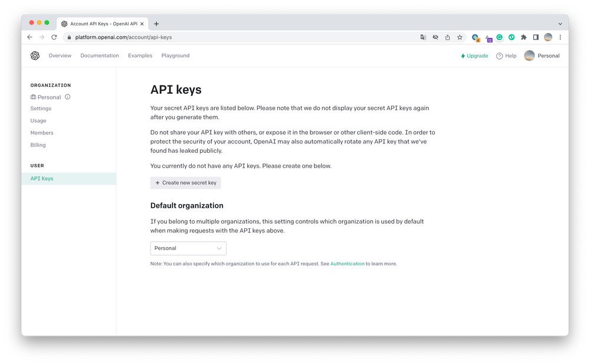Open the browser Extensions puzzle icon

[x=523, y=37]
